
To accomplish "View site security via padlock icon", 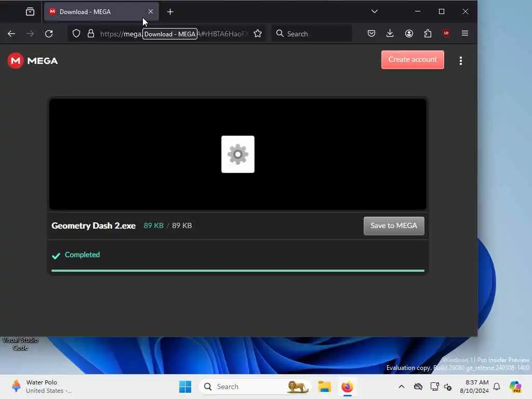I will point(90,34).
